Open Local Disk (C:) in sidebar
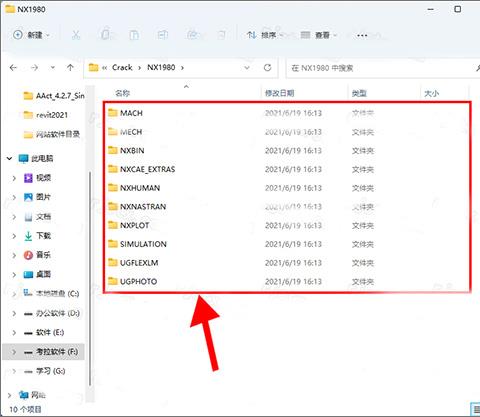Image resolution: width=480 pixels, height=417 pixels. [52, 293]
